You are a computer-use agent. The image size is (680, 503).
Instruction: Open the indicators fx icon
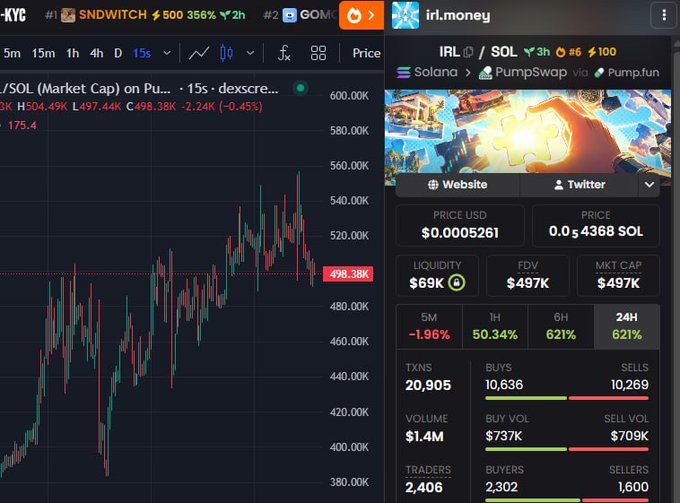284,53
